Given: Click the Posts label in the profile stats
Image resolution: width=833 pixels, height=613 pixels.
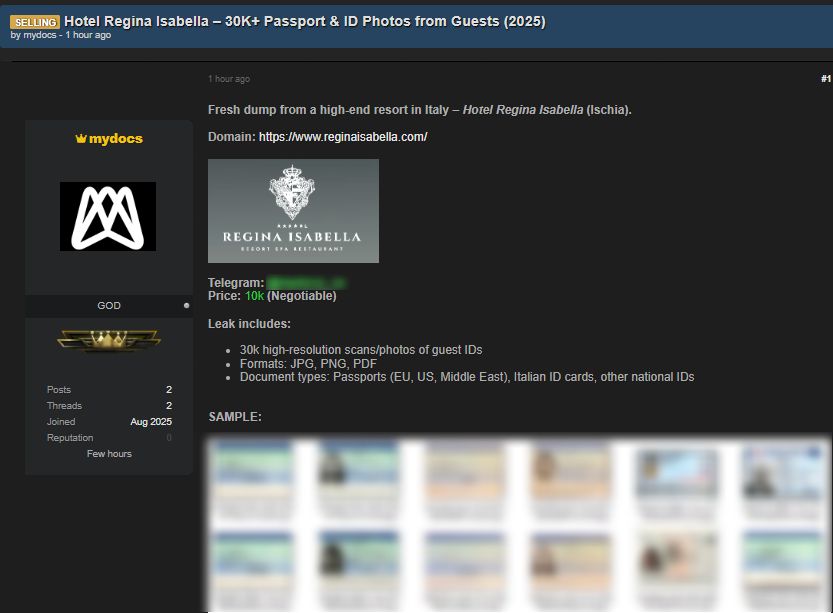Looking at the screenshot, I should coord(58,389).
